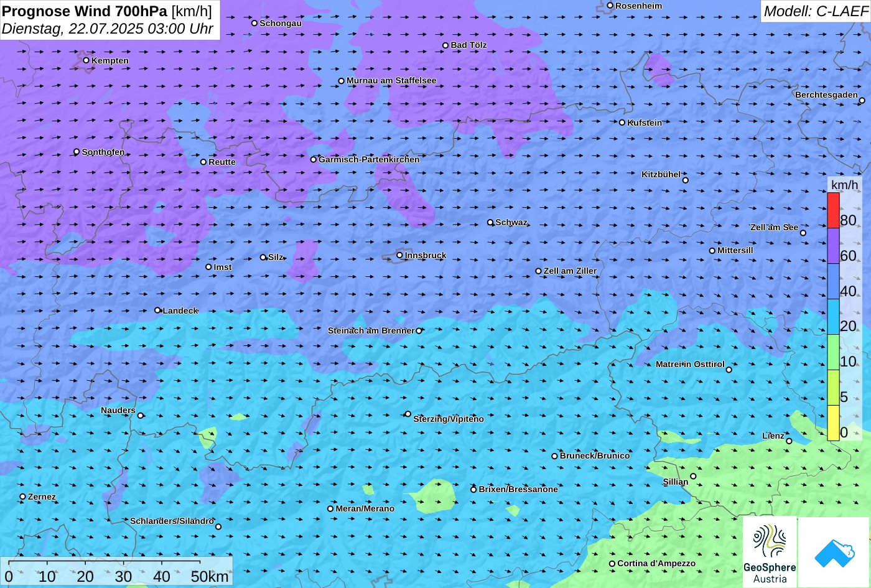Screen dimensions: 871x588
Task: Pick the "Brixen/Bressanone" label
Action: tap(518, 489)
